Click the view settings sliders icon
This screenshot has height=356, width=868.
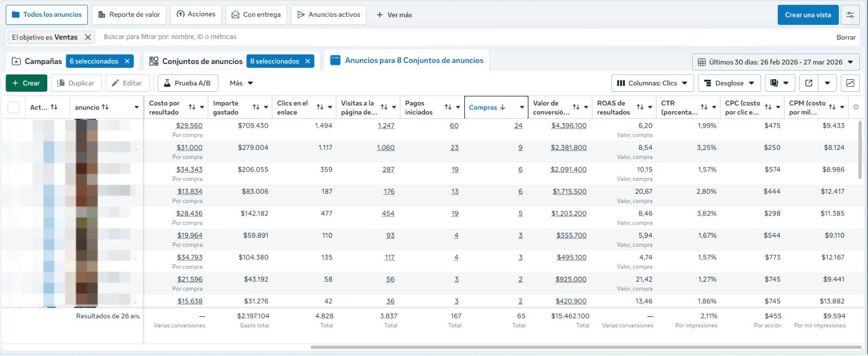850,15
